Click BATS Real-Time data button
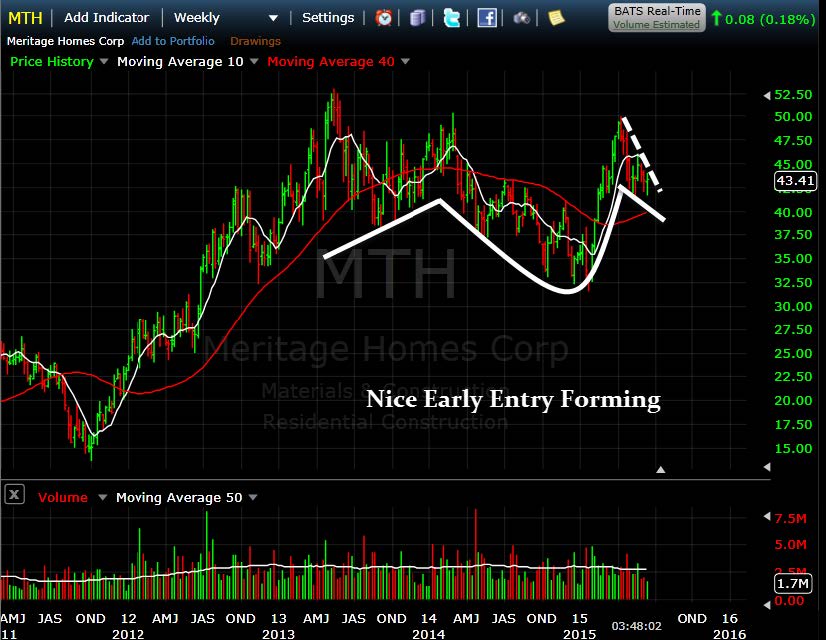This screenshot has width=826, height=640. [656, 18]
